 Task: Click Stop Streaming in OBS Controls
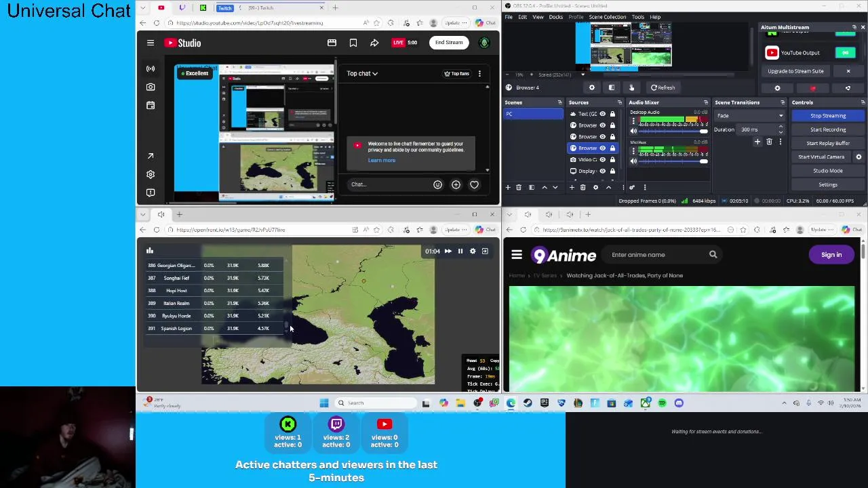click(828, 116)
